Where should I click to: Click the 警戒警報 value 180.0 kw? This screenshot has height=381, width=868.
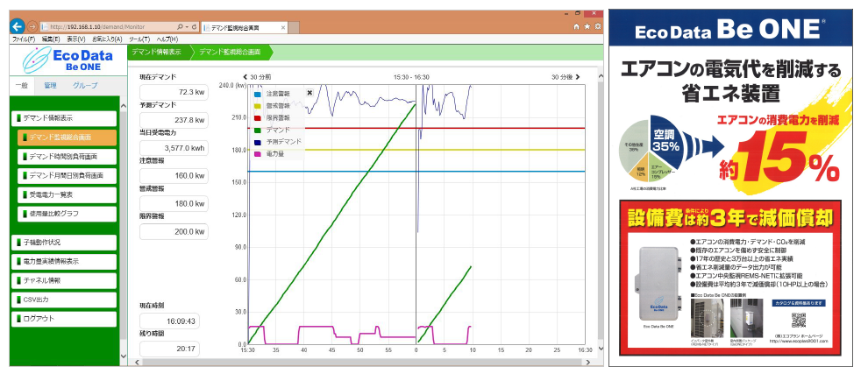[174, 203]
